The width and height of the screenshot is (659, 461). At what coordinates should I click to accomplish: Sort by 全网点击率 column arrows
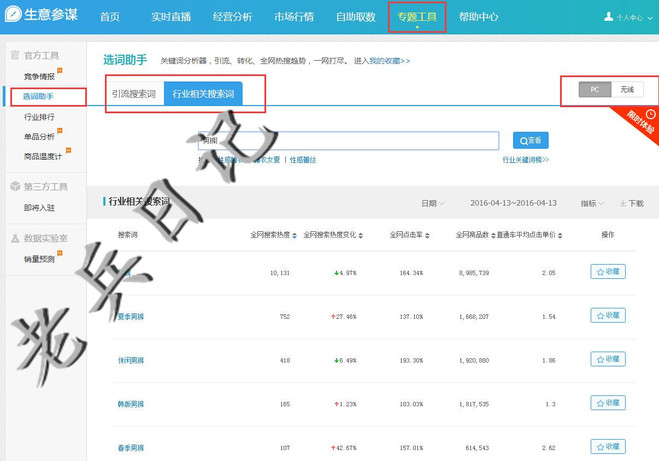coord(427,235)
